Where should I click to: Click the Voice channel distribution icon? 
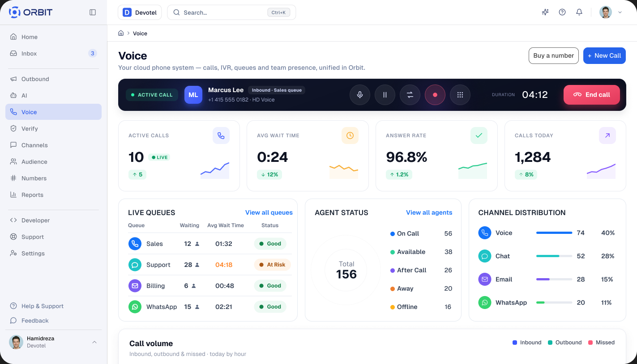pyautogui.click(x=485, y=233)
